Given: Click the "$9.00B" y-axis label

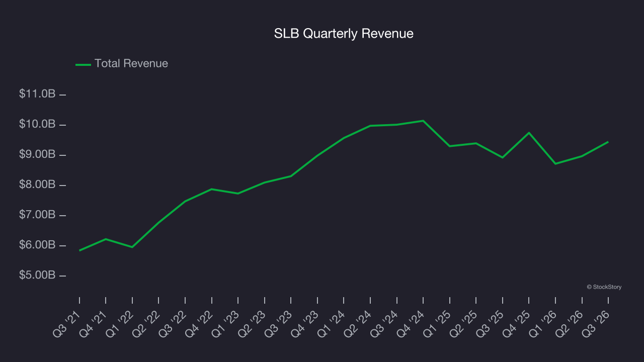Looking at the screenshot, I should pos(37,154).
